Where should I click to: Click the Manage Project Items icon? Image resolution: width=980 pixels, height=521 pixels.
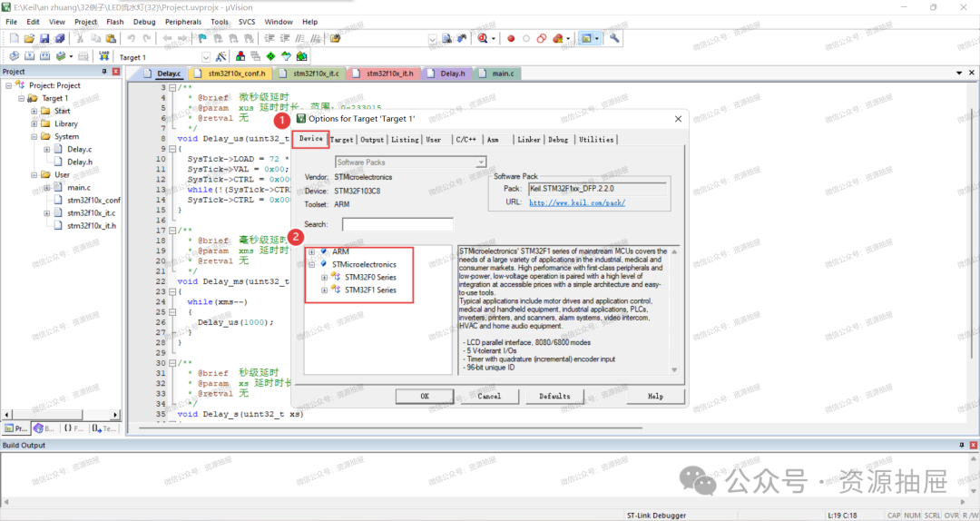(x=240, y=56)
